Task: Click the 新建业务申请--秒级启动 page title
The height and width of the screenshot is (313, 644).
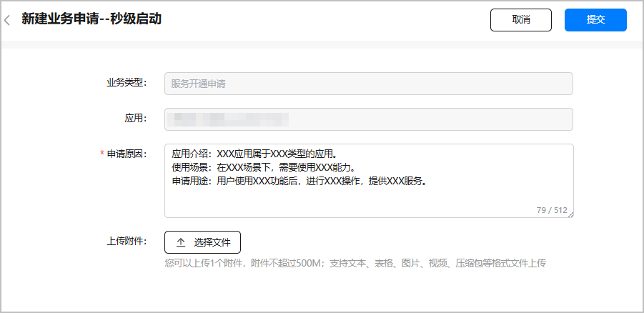Action: [x=91, y=19]
